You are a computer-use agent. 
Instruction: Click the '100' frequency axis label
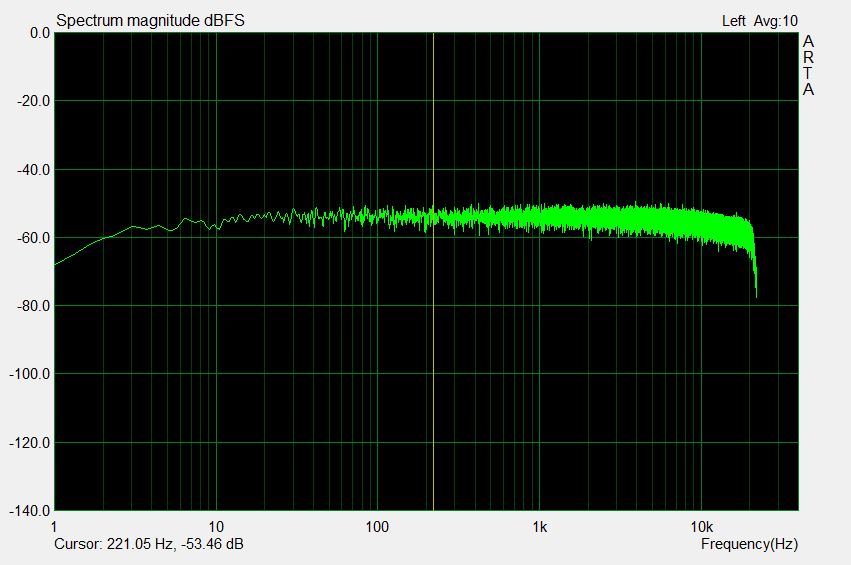377,527
